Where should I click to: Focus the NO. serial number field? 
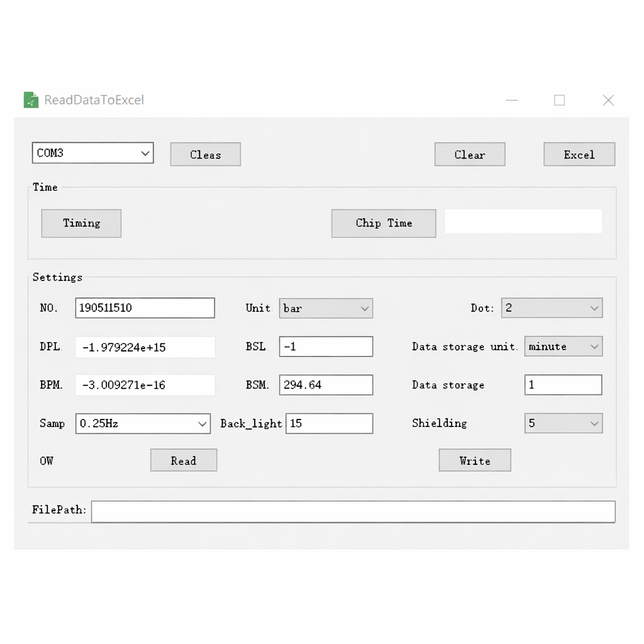click(x=145, y=308)
